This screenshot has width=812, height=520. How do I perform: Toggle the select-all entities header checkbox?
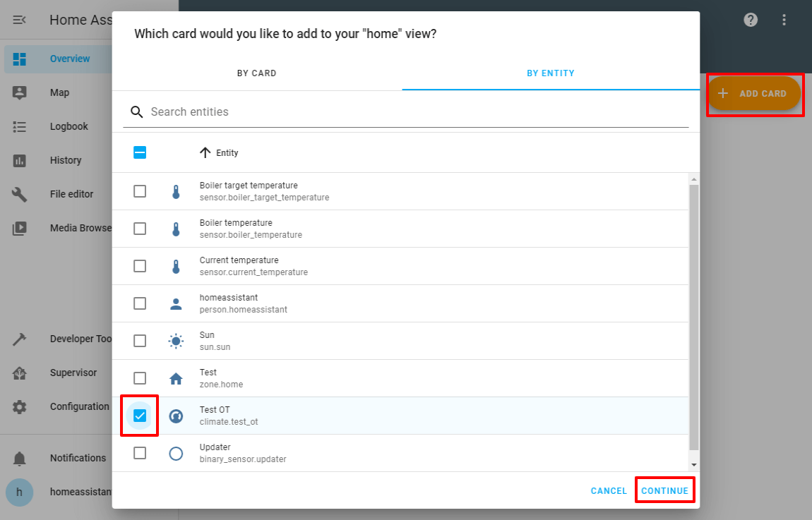[x=140, y=152]
